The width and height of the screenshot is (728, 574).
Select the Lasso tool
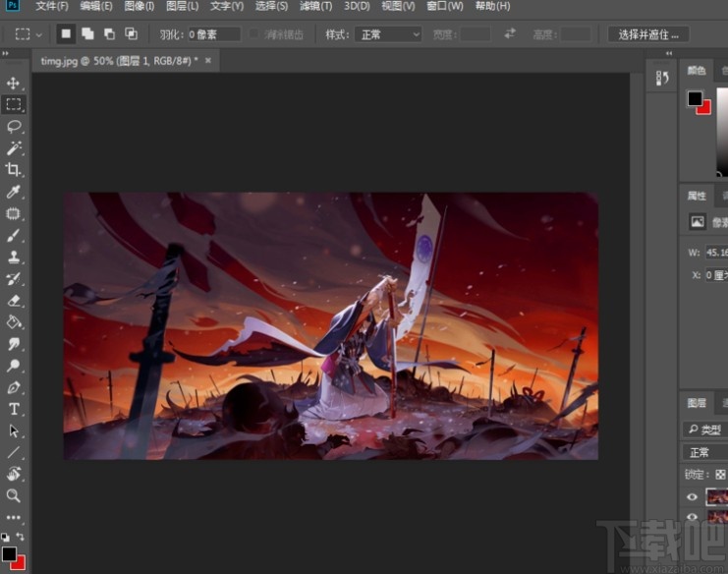(x=13, y=127)
